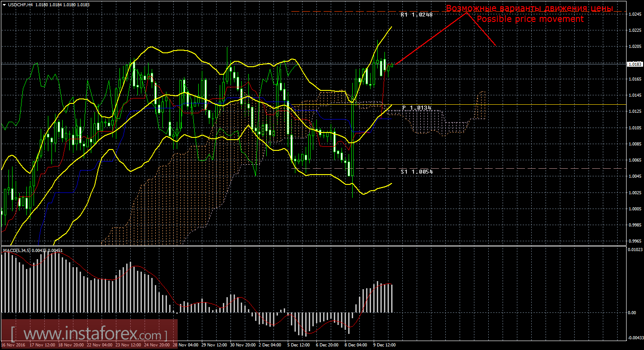Screen dimensions: 644x350
Task: Select the red 'Possible price movement' annotation text
Action: click(x=530, y=19)
